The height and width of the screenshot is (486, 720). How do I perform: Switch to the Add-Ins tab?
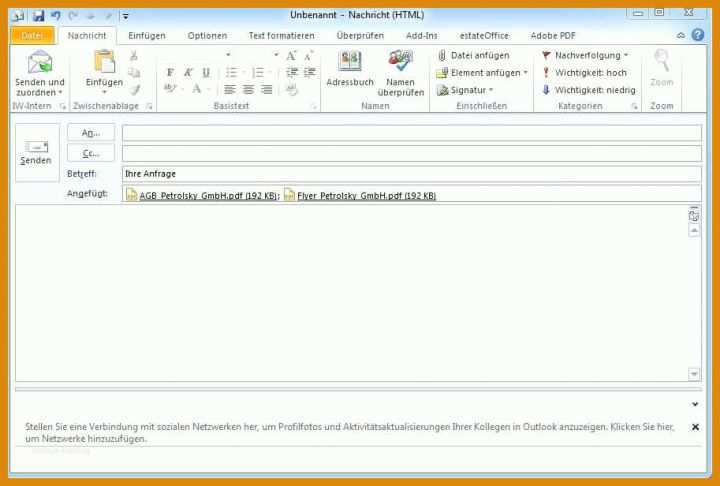pos(422,36)
